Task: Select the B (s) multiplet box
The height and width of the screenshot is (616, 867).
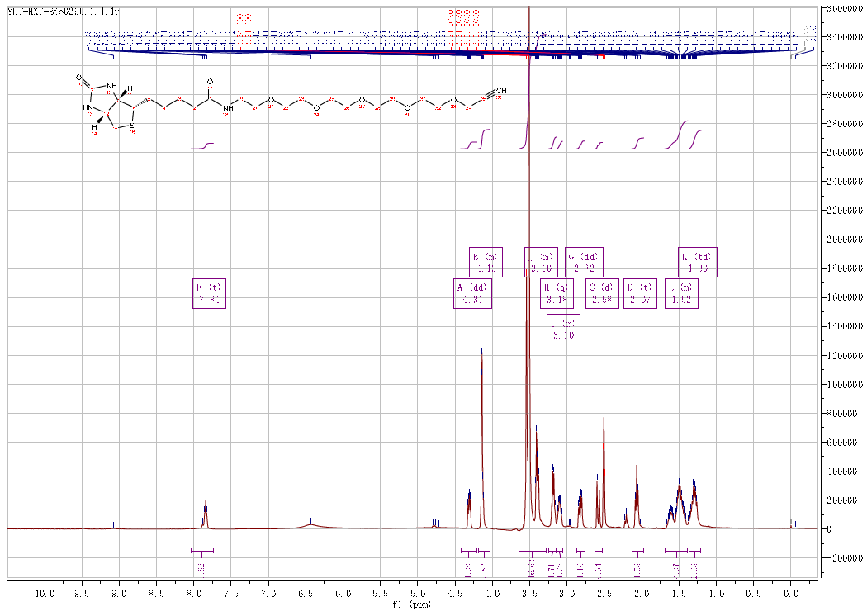Action: [486, 263]
